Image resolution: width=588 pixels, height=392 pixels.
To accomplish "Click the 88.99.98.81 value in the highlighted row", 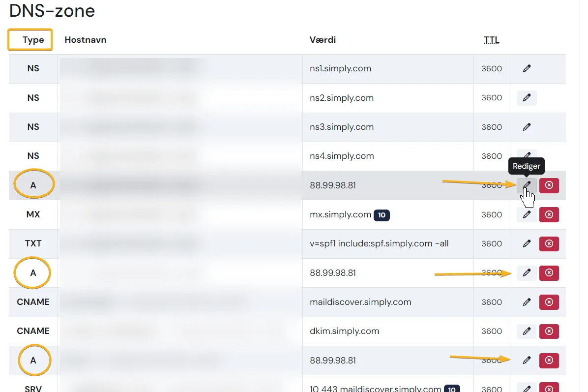I will pyautogui.click(x=333, y=185).
